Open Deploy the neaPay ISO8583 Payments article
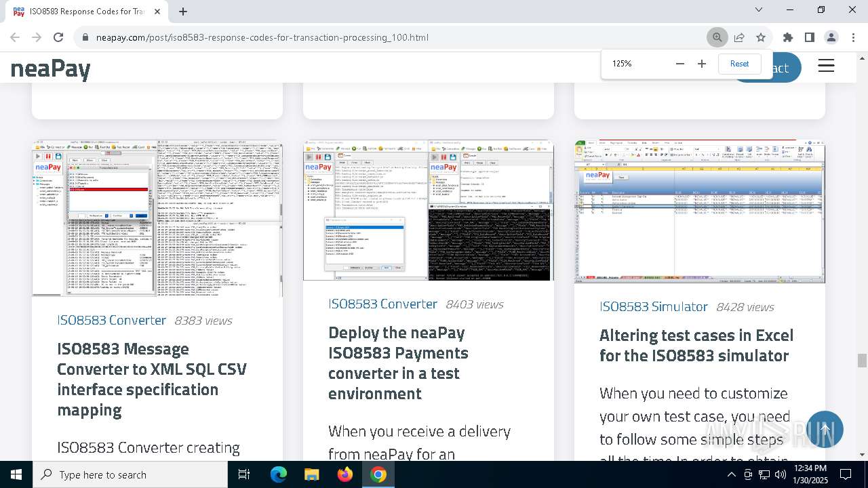Viewport: 868px width, 488px height. pos(398,363)
